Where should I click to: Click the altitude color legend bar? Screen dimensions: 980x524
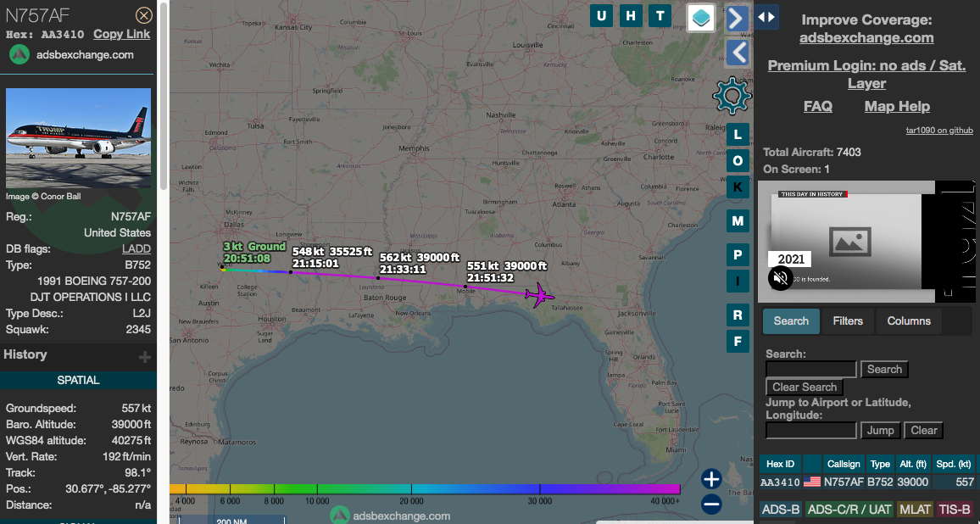tap(425, 489)
